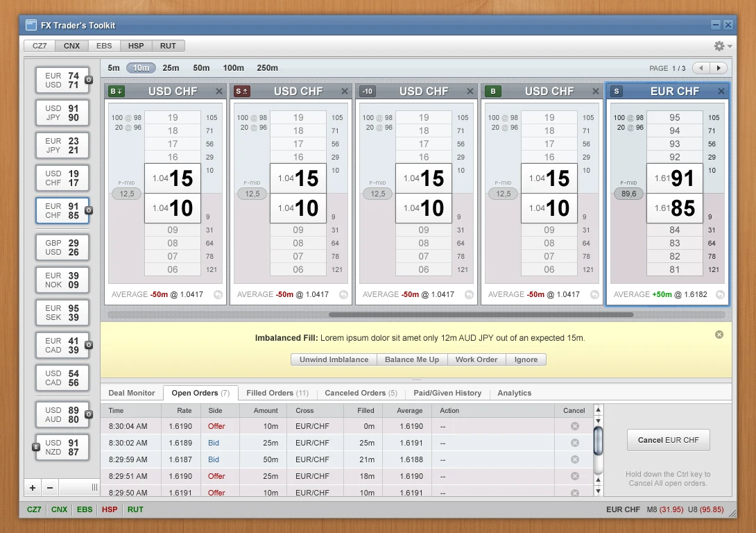Image resolution: width=756 pixels, height=533 pixels.
Task: Toggle the RUT venue button
Action: 168,46
